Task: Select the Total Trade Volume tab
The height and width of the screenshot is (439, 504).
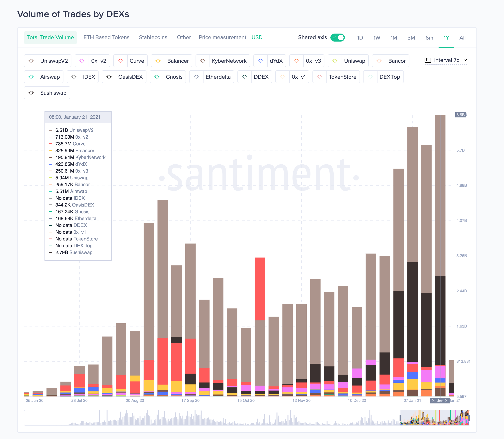Action: (50, 38)
